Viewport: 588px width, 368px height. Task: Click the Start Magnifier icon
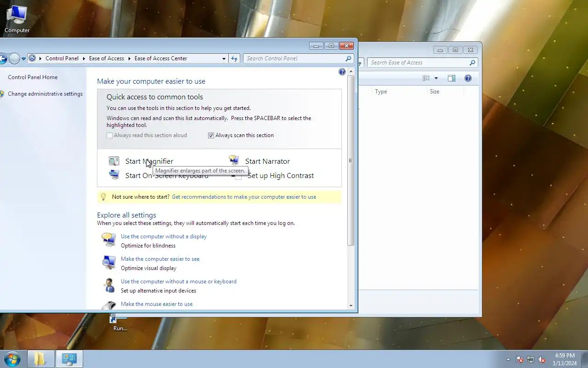(114, 161)
